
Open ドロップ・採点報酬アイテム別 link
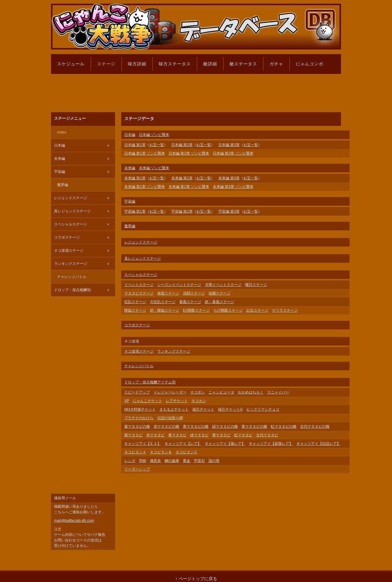[x=150, y=382]
